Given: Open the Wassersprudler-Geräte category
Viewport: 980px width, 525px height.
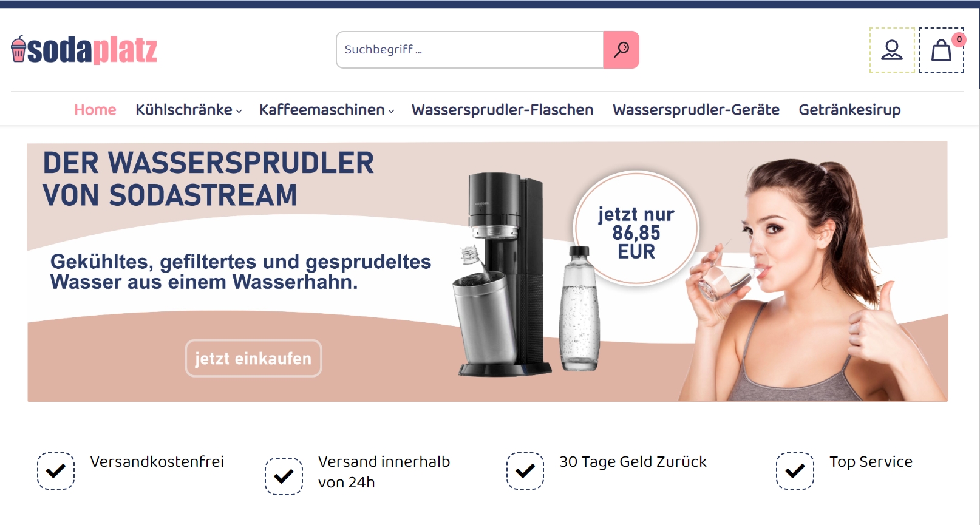Looking at the screenshot, I should 696,110.
